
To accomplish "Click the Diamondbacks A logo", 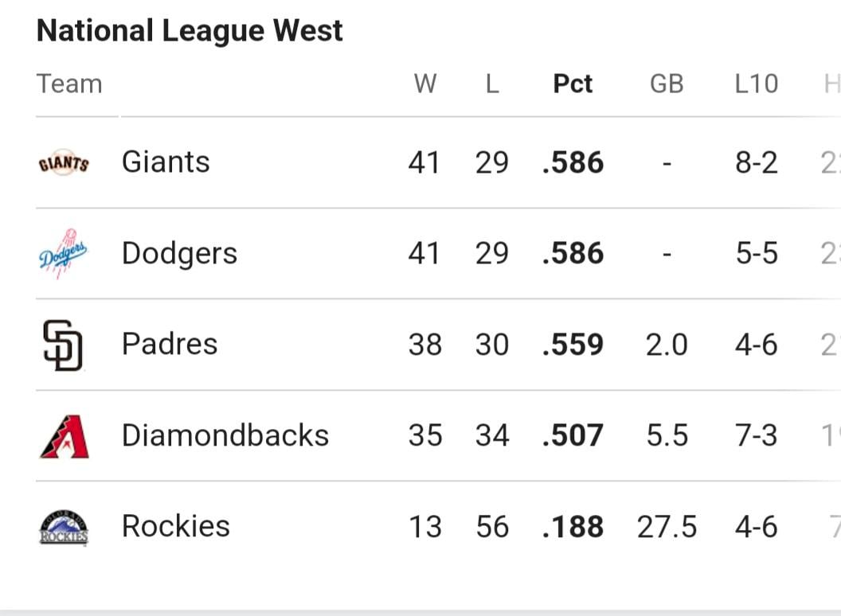I will click(x=65, y=436).
